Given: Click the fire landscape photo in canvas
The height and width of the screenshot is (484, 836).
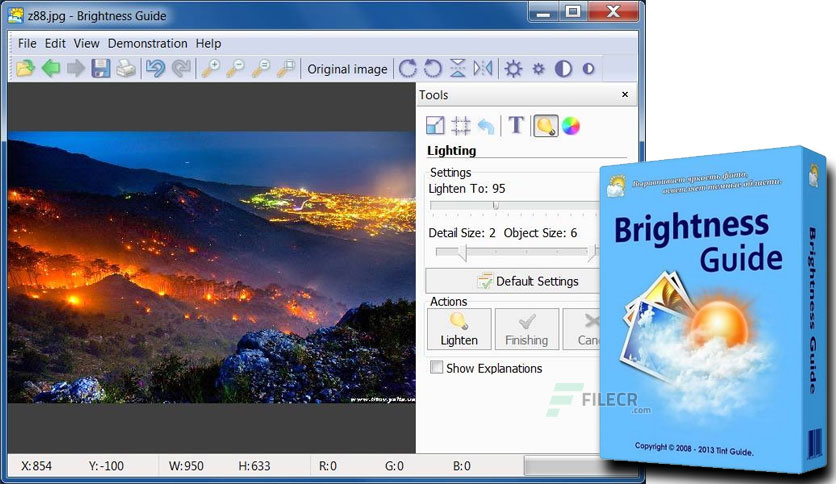Looking at the screenshot, I should (211, 267).
